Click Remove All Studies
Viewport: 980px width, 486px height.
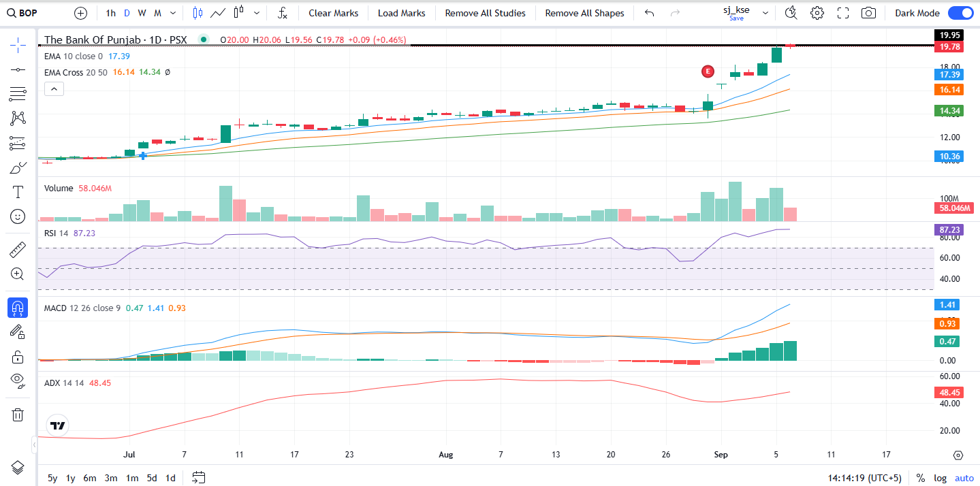pyautogui.click(x=486, y=13)
